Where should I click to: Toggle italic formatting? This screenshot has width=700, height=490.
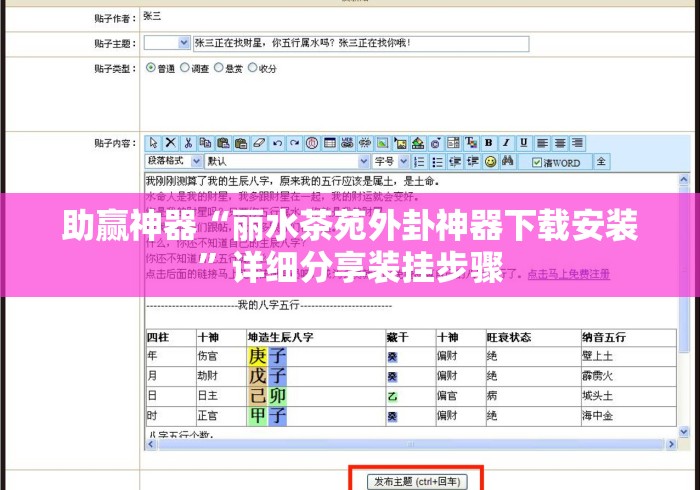point(506,143)
